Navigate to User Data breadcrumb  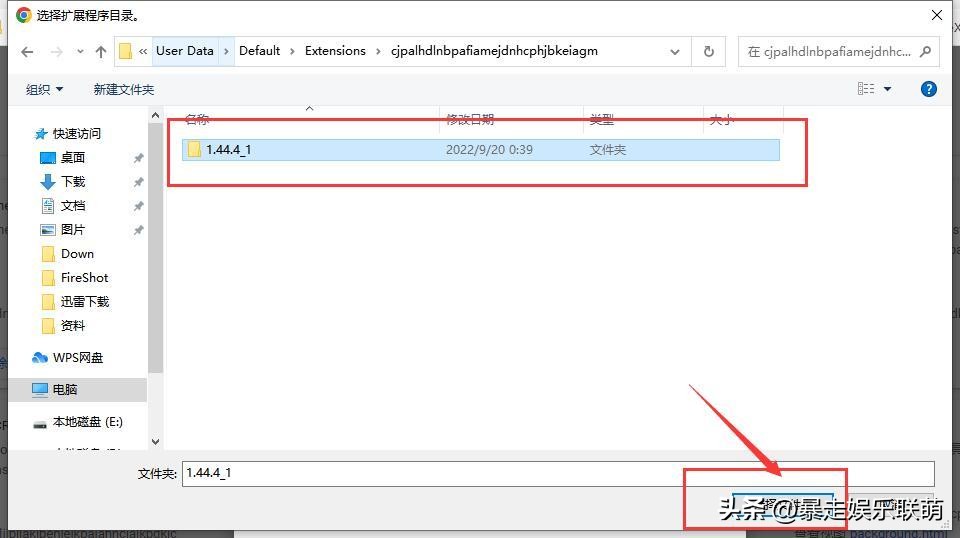pos(185,51)
